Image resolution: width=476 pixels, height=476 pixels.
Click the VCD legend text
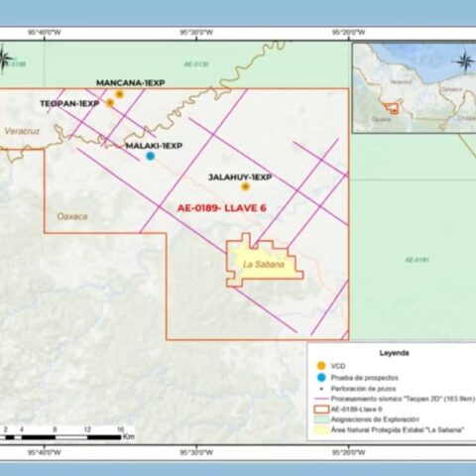338,366
